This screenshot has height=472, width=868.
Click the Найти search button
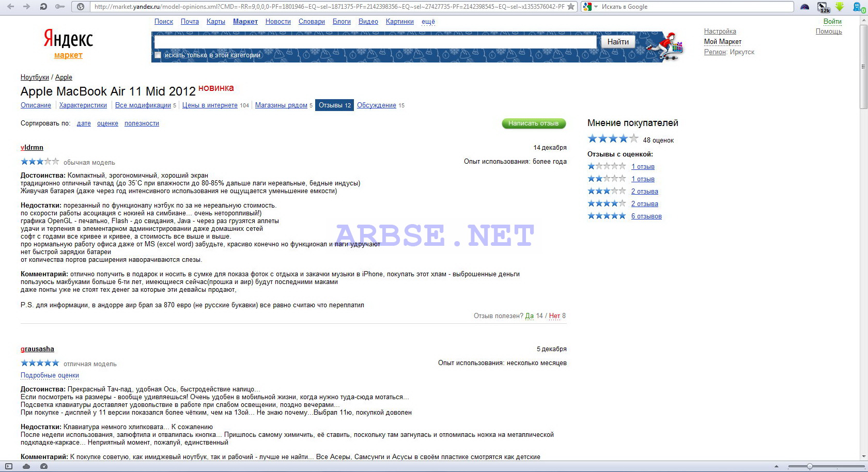[x=618, y=42]
